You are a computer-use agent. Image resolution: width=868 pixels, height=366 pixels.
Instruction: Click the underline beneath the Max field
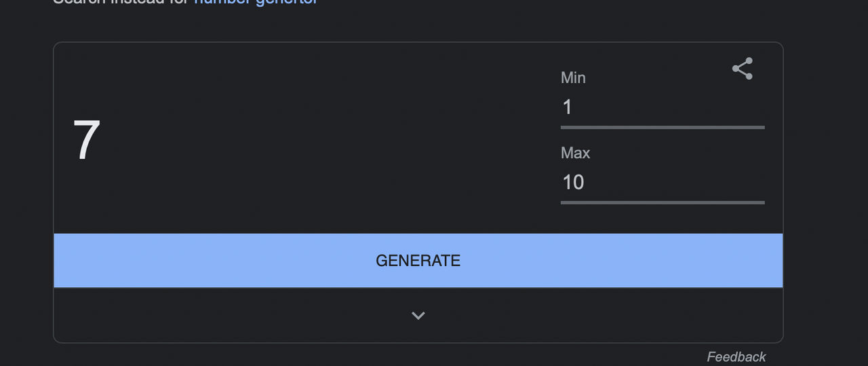point(663,202)
